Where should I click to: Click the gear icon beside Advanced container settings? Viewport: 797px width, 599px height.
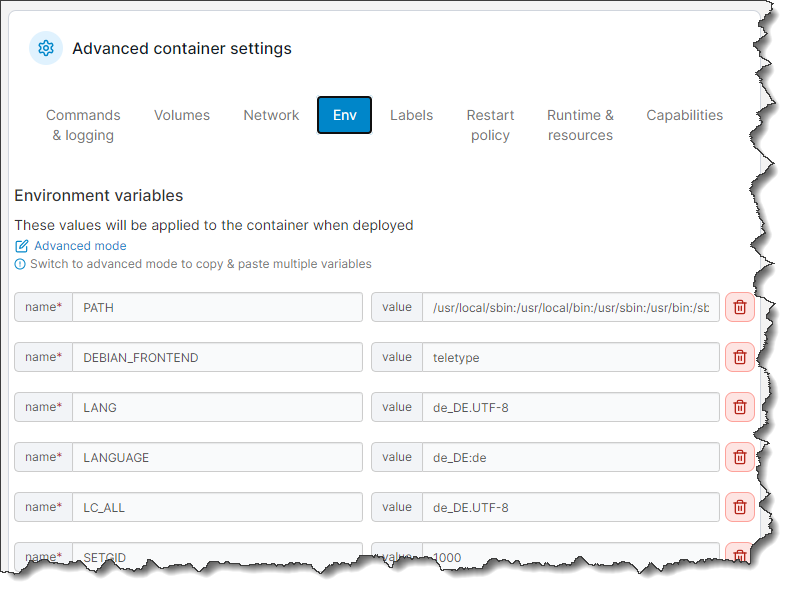(46, 48)
